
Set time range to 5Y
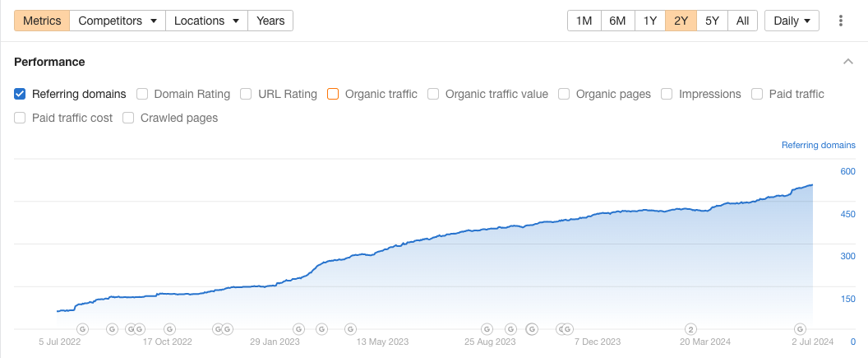[712, 21]
